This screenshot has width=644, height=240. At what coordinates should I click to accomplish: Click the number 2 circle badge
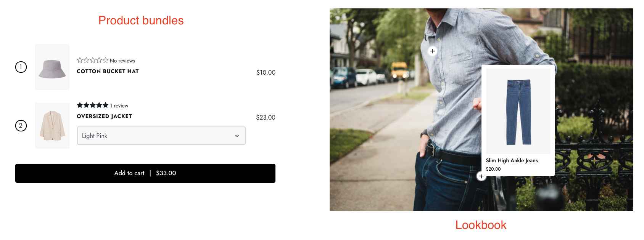pos(21,126)
